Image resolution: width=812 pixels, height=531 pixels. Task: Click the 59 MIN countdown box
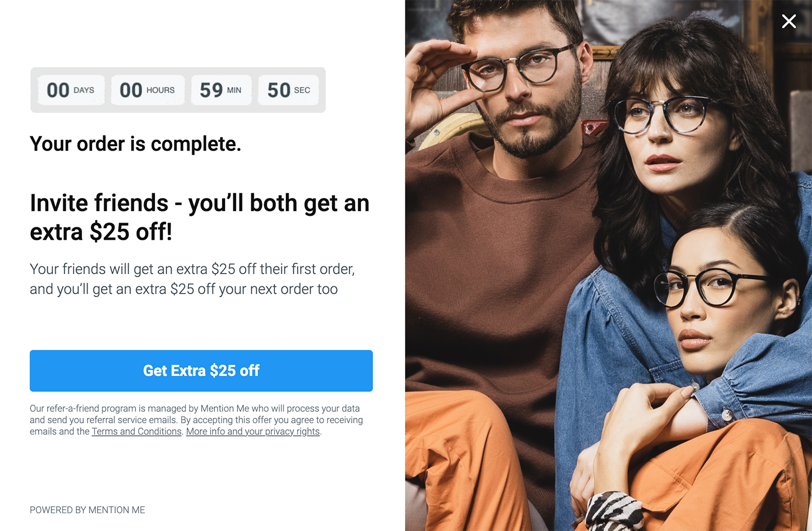tap(221, 90)
